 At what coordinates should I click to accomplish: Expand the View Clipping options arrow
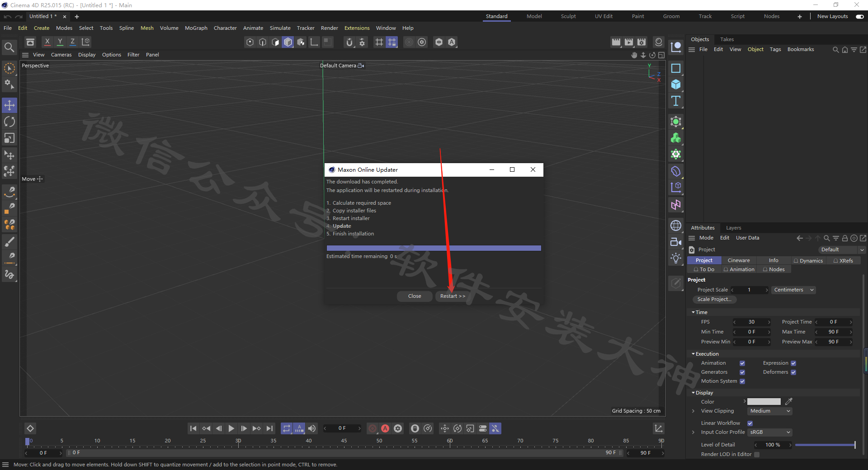pos(693,411)
